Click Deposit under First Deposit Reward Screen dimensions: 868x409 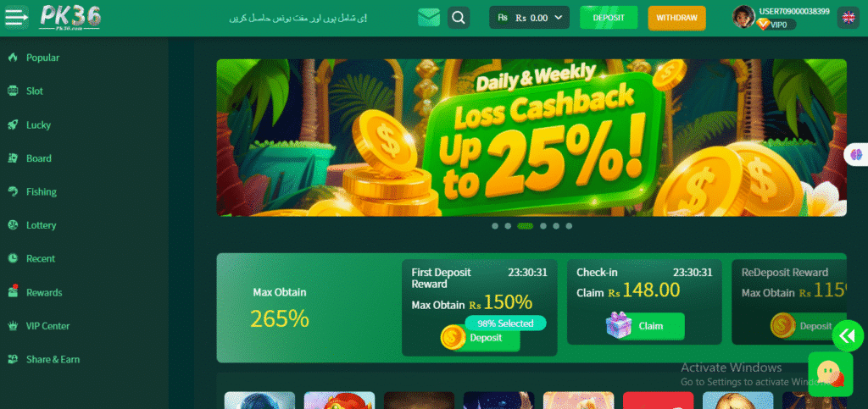pos(481,338)
